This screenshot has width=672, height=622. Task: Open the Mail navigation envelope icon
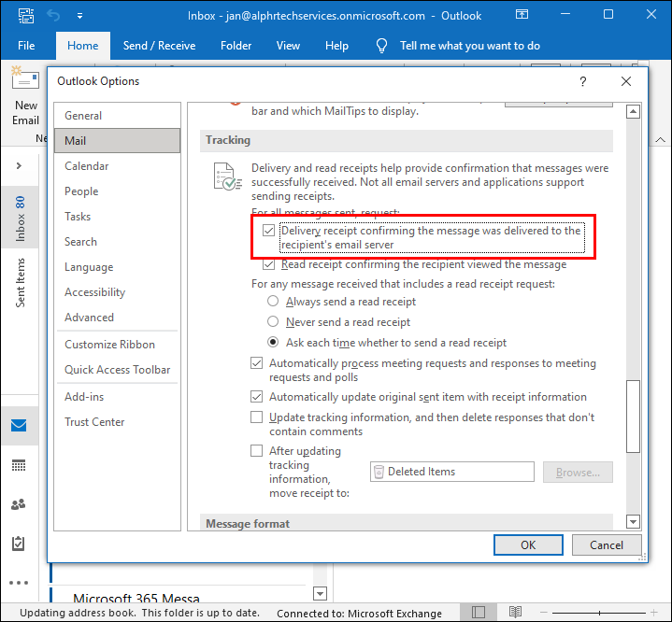tap(19, 425)
